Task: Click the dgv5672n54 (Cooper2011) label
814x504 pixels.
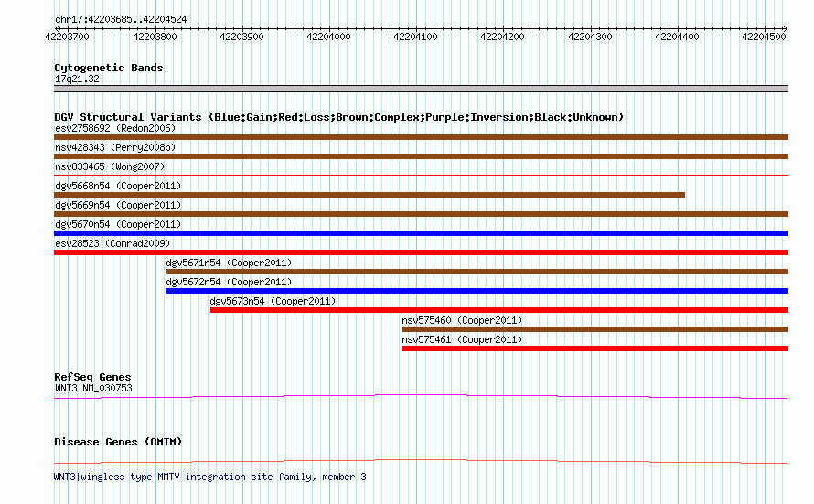Action: (x=229, y=282)
